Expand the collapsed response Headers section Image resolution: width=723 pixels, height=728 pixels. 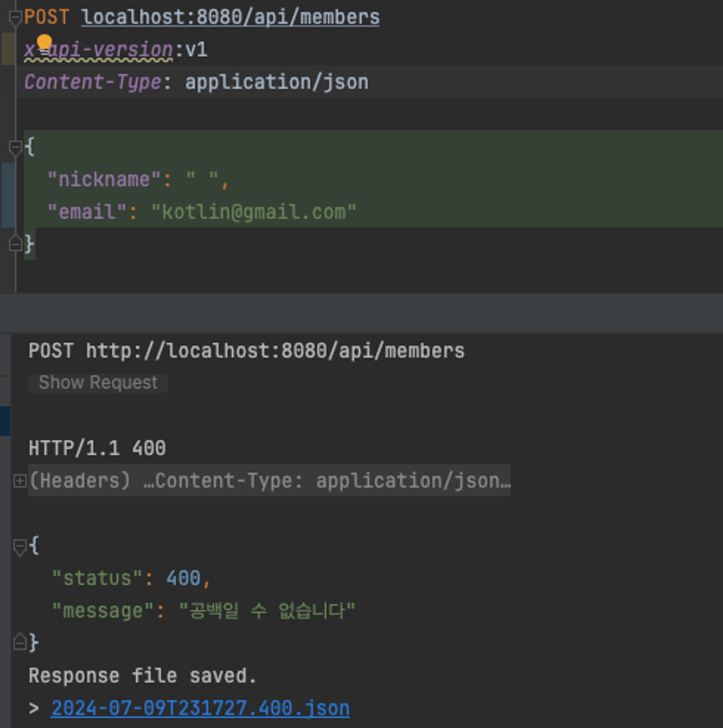pyautogui.click(x=20, y=481)
